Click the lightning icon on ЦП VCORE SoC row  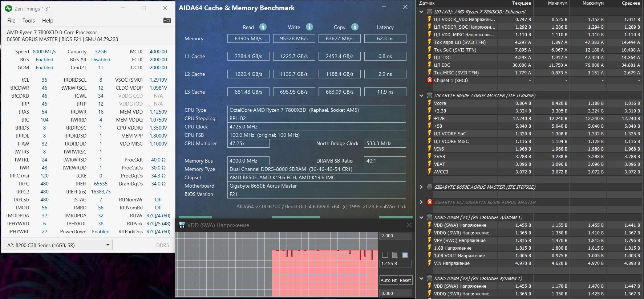pos(430,134)
